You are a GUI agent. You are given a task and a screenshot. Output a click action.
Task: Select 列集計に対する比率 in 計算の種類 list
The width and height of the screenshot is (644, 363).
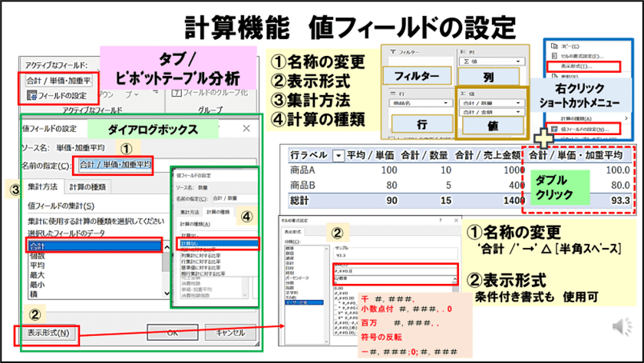201,256
